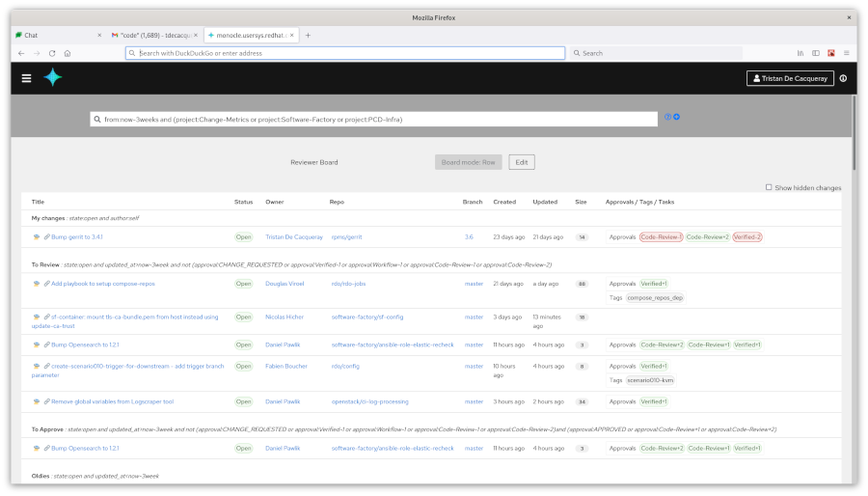The width and height of the screenshot is (868, 496).
Task: Close the Chat tab
Action: tap(99, 35)
